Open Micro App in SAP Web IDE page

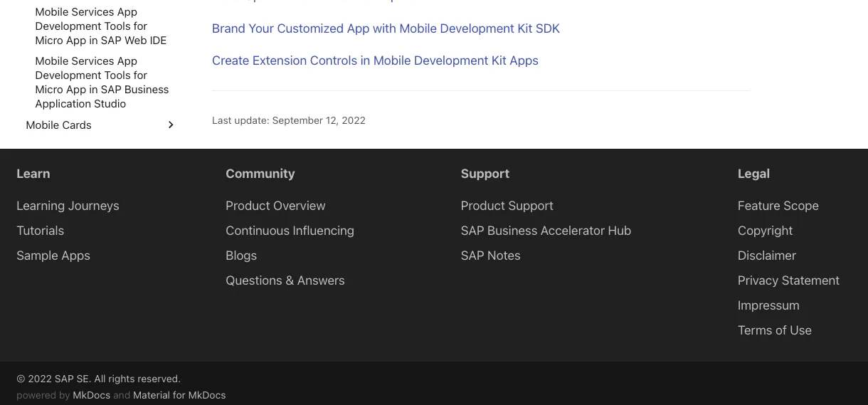click(100, 26)
